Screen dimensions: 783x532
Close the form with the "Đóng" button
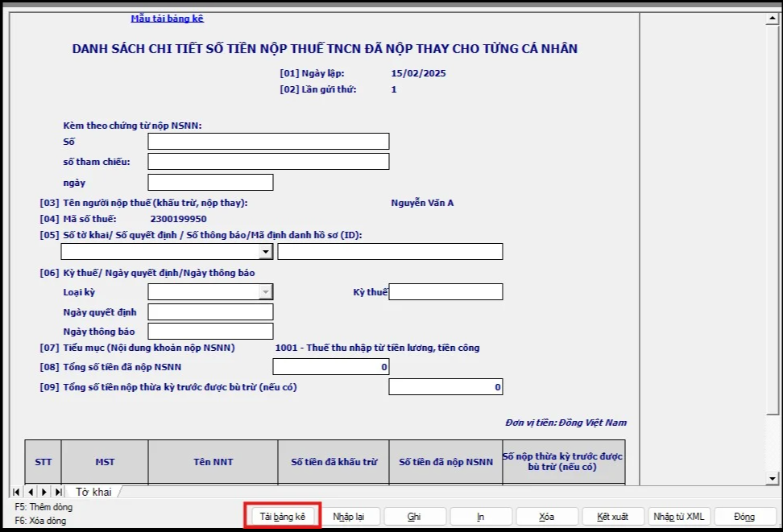pos(744,517)
